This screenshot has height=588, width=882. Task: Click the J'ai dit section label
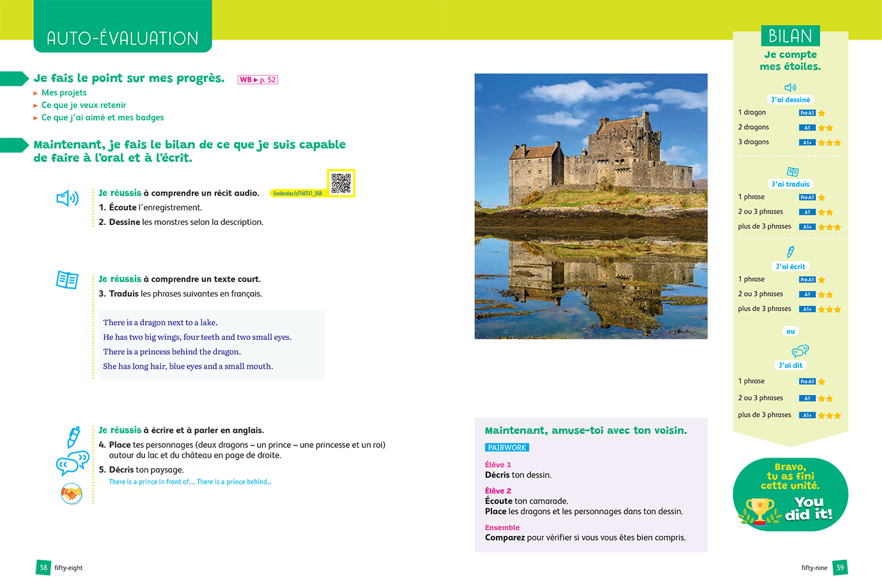tap(791, 366)
